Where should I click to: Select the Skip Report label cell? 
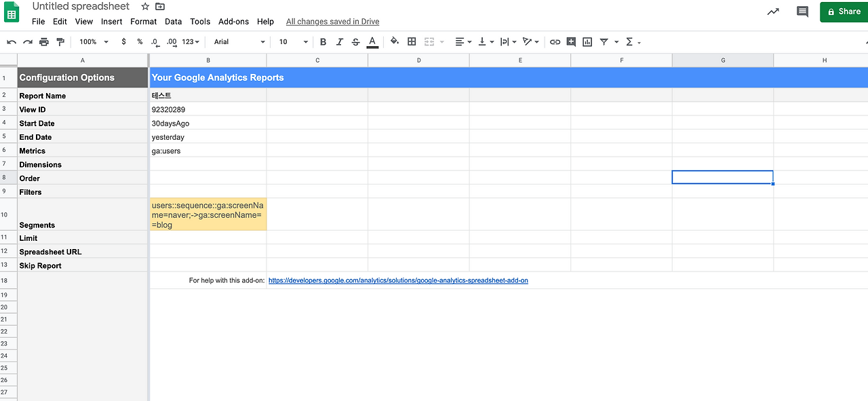83,265
